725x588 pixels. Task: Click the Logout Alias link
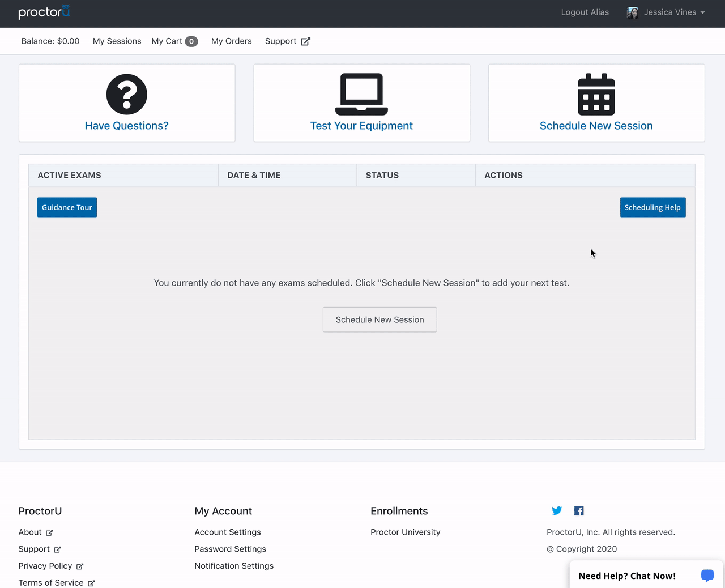(x=585, y=12)
